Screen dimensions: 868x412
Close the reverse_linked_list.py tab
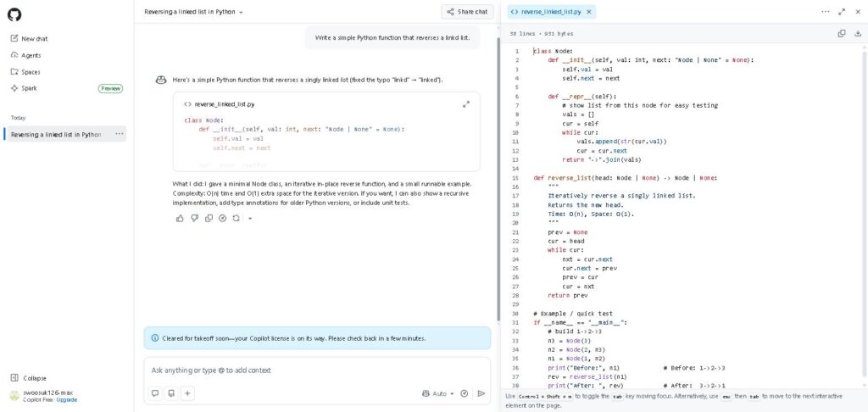[589, 12]
